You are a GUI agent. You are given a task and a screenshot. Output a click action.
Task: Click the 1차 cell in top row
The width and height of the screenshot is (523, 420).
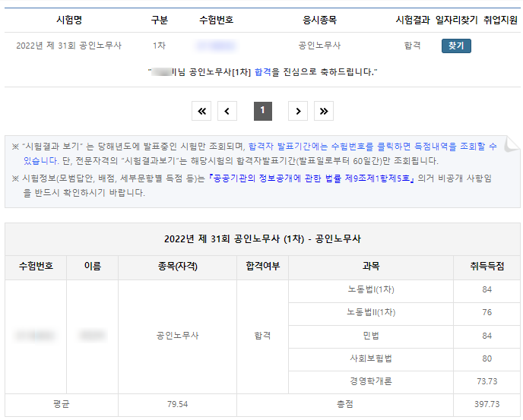(159, 46)
